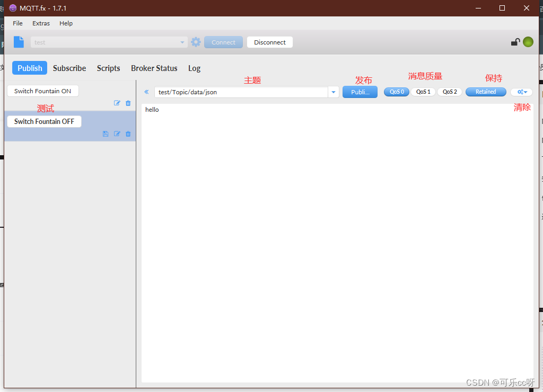Edit the Switch Fountain ON script entry
Screen dimensions: 543x392
[x=117, y=103]
